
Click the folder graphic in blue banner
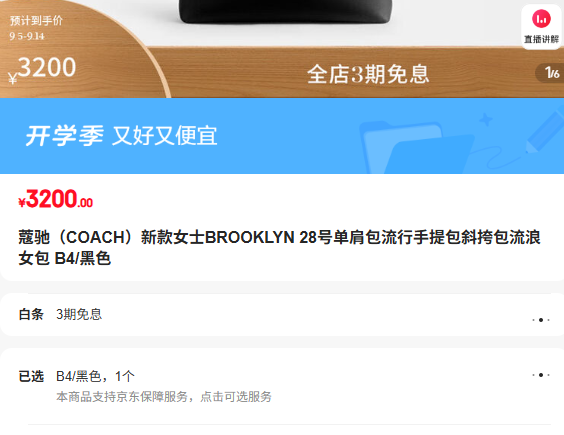pos(417,148)
